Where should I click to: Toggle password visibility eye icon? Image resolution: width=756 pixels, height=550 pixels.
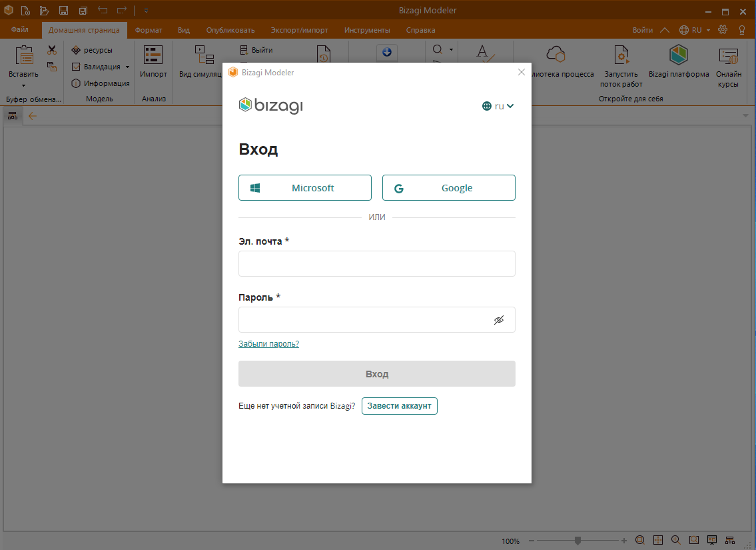(x=499, y=320)
